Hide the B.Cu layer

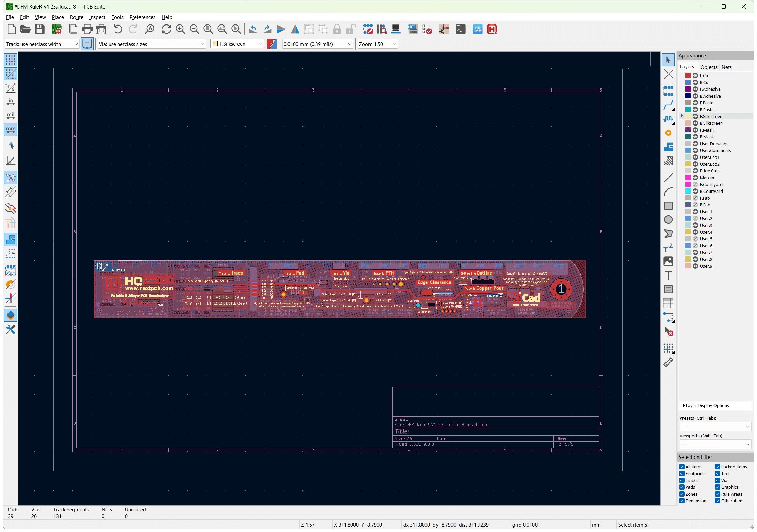(695, 82)
